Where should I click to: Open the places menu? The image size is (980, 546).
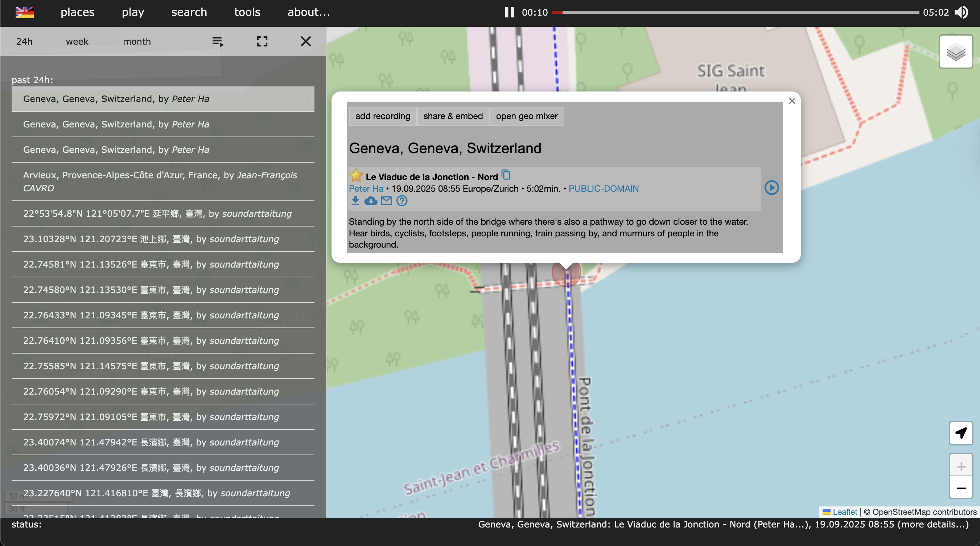tap(78, 12)
